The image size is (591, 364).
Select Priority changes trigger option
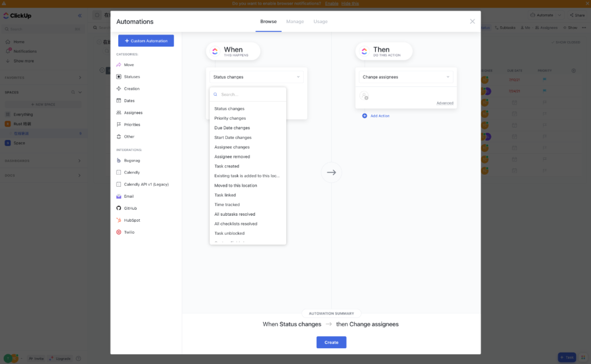[230, 118]
